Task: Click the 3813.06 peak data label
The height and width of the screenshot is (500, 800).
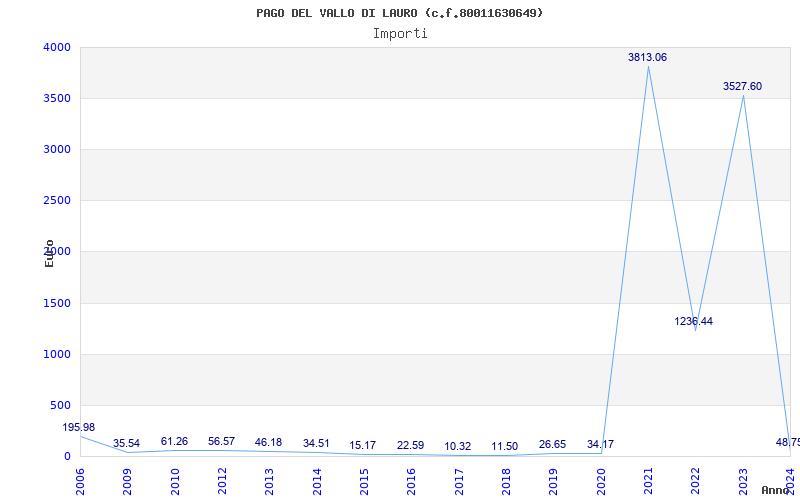Action: point(647,58)
